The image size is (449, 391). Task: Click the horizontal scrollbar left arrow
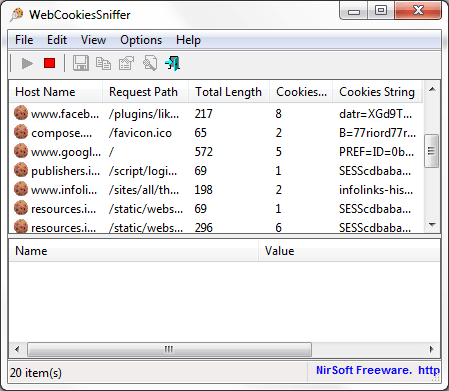17,349
